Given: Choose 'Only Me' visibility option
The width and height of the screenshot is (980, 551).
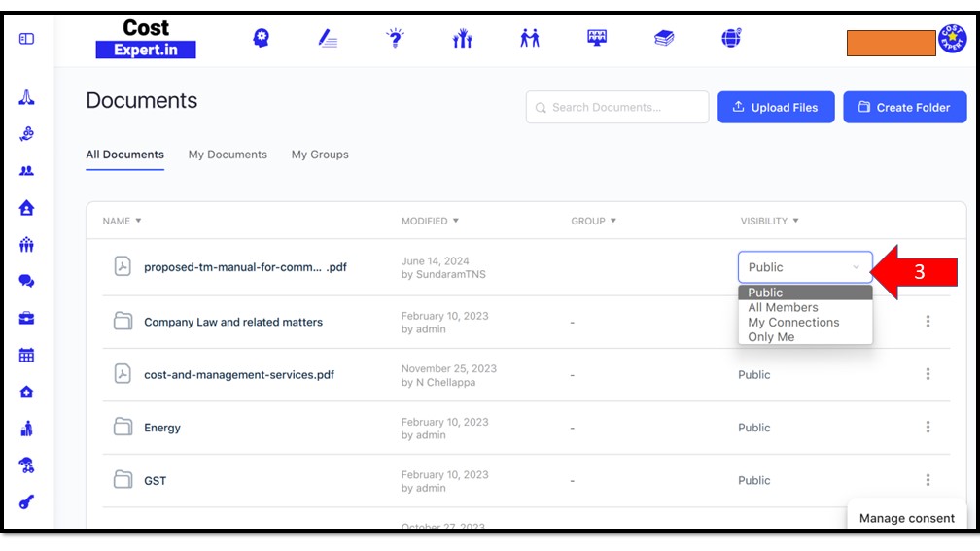Looking at the screenshot, I should [771, 337].
